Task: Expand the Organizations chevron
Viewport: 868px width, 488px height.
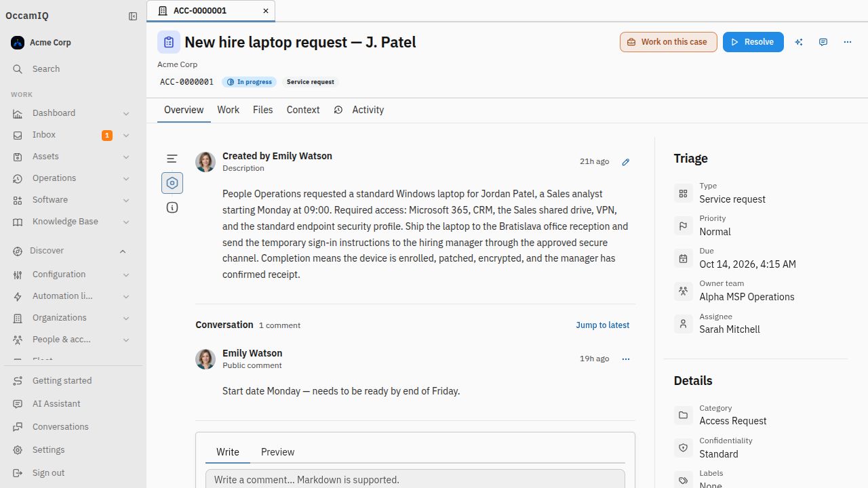Action: (x=126, y=318)
